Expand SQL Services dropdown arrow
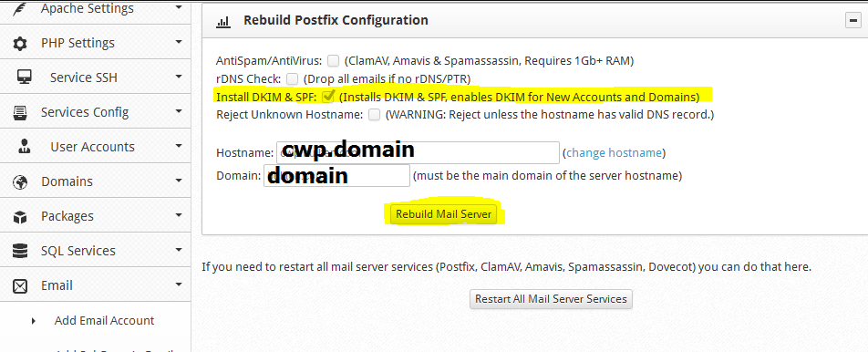 179,250
